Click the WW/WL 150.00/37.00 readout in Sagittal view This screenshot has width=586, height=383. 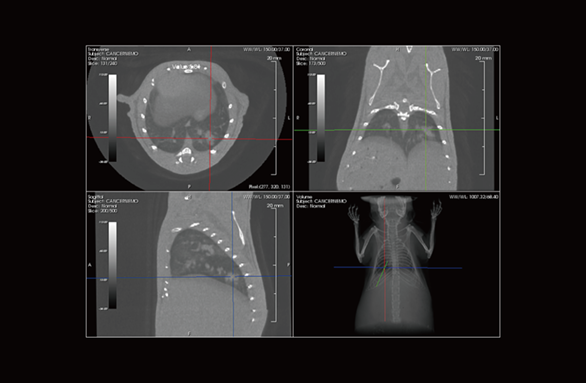click(x=266, y=197)
